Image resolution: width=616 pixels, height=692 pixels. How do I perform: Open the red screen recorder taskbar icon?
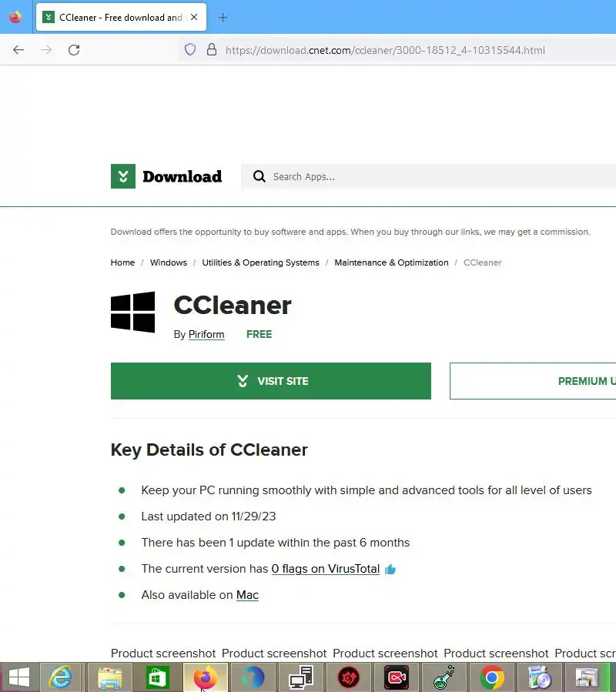397,677
